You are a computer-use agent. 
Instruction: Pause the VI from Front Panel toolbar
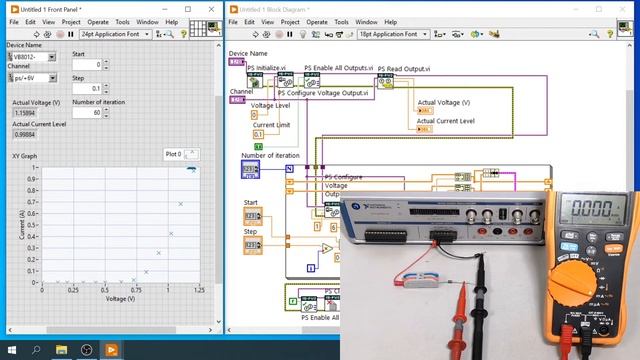(71, 34)
